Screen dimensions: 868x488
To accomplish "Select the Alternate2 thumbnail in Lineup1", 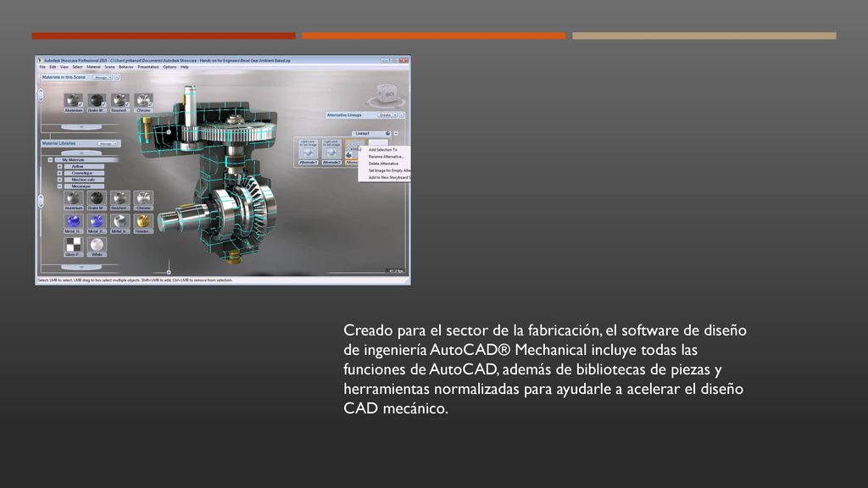I will 331,152.
